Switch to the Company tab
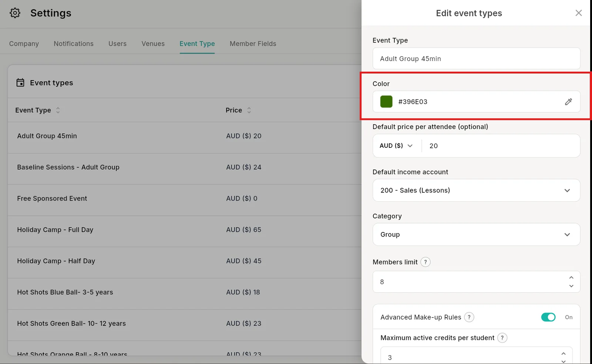This screenshot has width=592, height=364. (24, 44)
